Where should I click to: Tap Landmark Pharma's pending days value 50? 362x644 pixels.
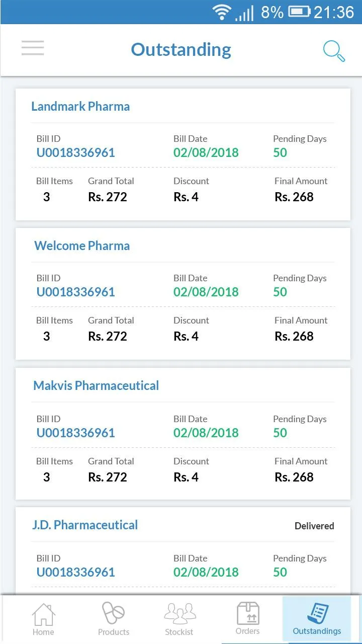tap(280, 152)
